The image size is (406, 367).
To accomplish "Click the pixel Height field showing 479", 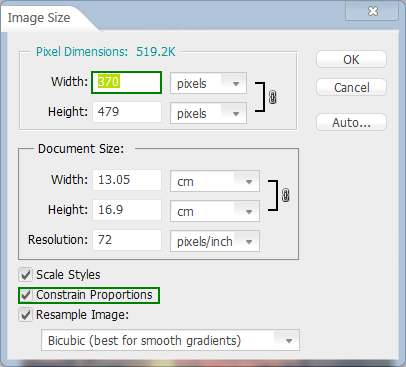I will point(127,112).
